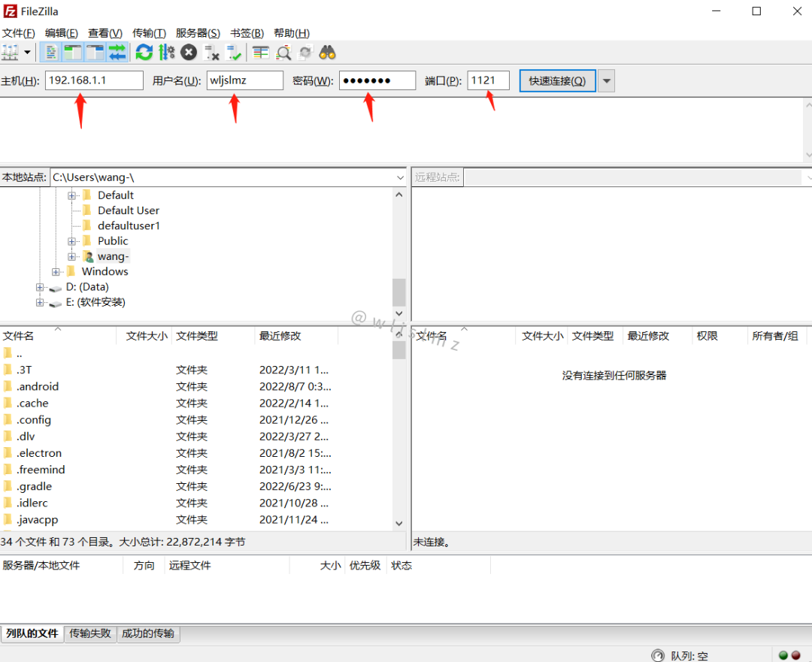The height and width of the screenshot is (662, 812).
Task: Open the local site path dropdown
Action: pos(400,177)
